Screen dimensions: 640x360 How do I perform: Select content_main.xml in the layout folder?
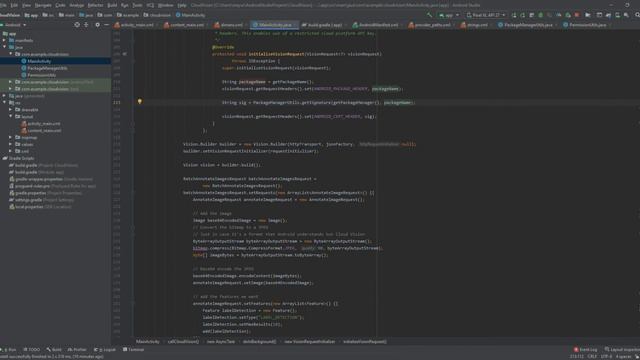44,131
